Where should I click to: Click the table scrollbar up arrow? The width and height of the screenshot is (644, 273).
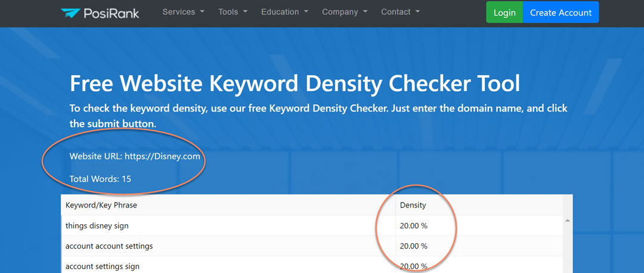[567, 221]
